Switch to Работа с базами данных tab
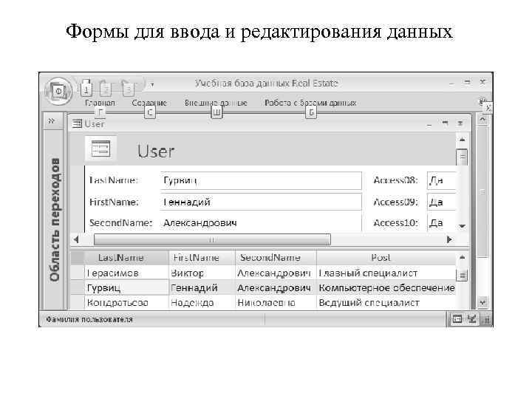This screenshot has height=399, width=532. click(310, 103)
